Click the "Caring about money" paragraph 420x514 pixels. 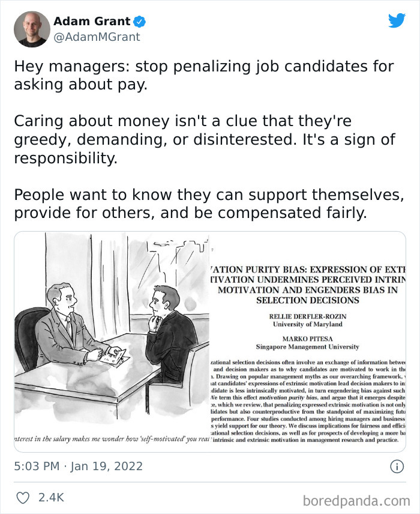pyautogui.click(x=205, y=140)
